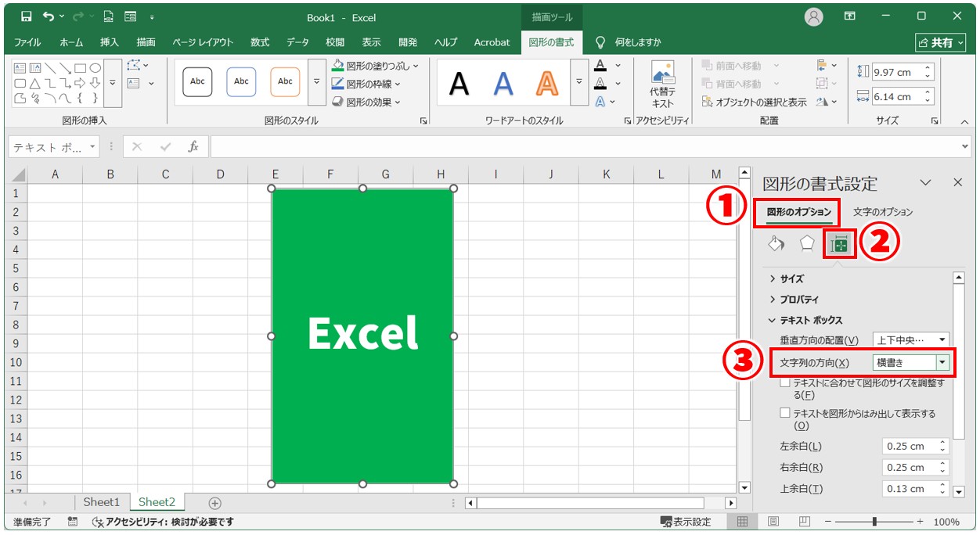Enable テキストを図形からはみ出して表示する checkbox

click(x=785, y=413)
